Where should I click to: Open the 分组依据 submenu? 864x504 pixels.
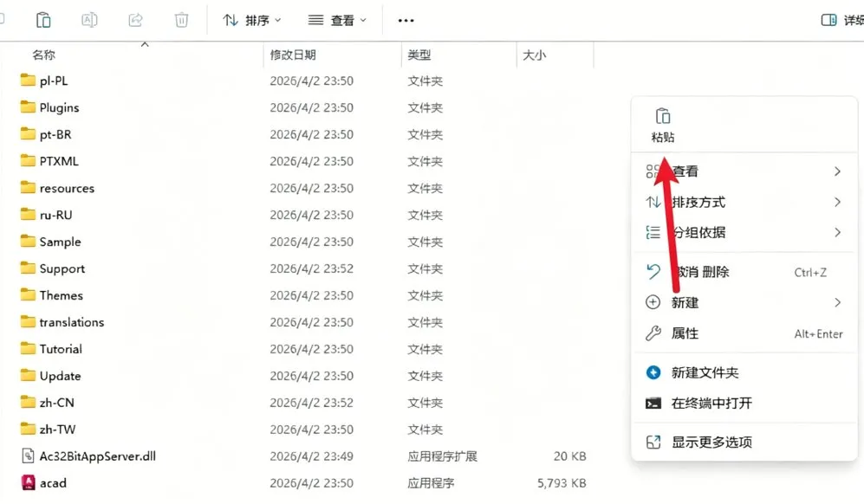point(744,232)
